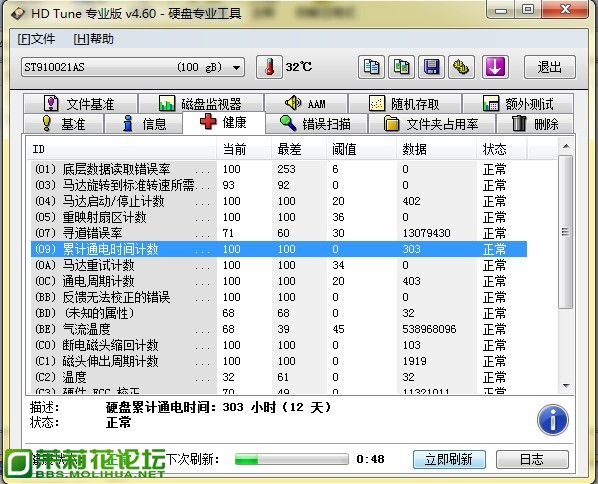Screen dimensions: 598x484
Task: Select the (C0) 断电磁头缩回计数 row
Action: tap(278, 345)
